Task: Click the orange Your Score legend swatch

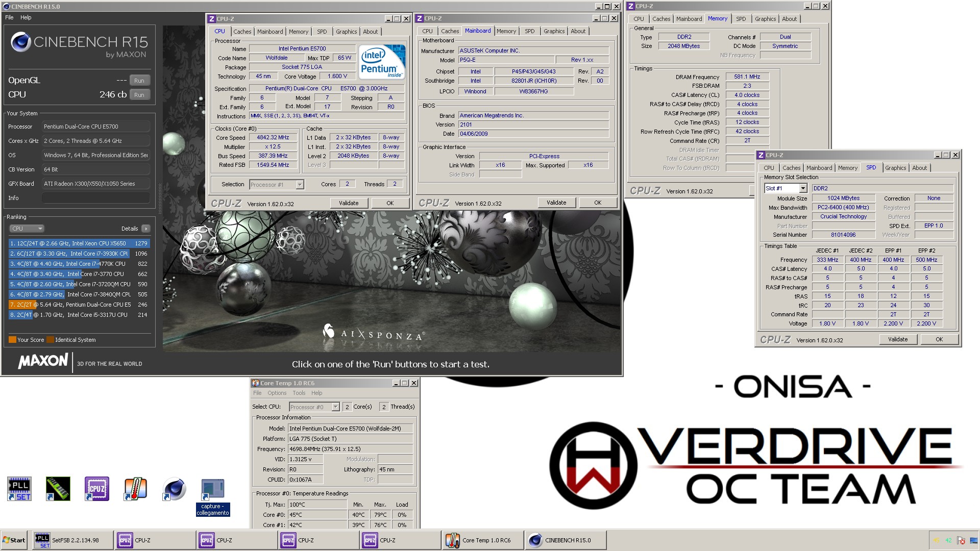Action: [x=12, y=340]
